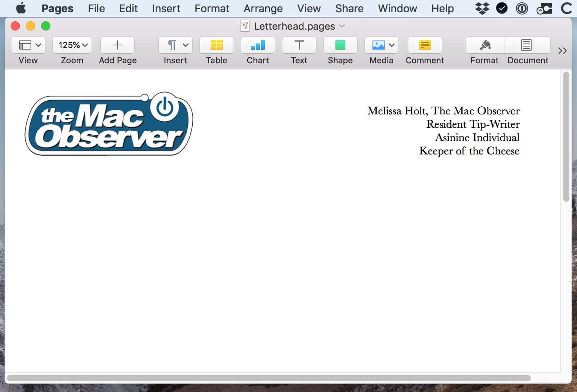This screenshot has width=577, height=392.
Task: Open the Dropbox menu bar icon
Action: tap(482, 8)
